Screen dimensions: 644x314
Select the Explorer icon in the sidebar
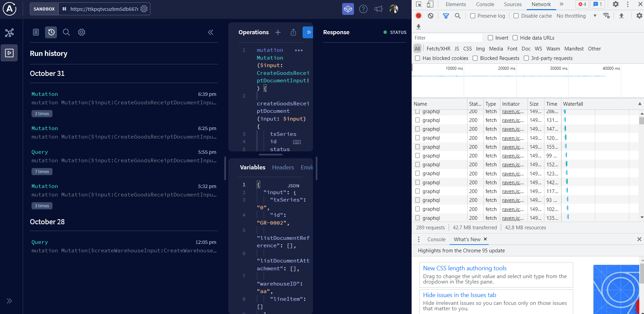tap(9, 53)
